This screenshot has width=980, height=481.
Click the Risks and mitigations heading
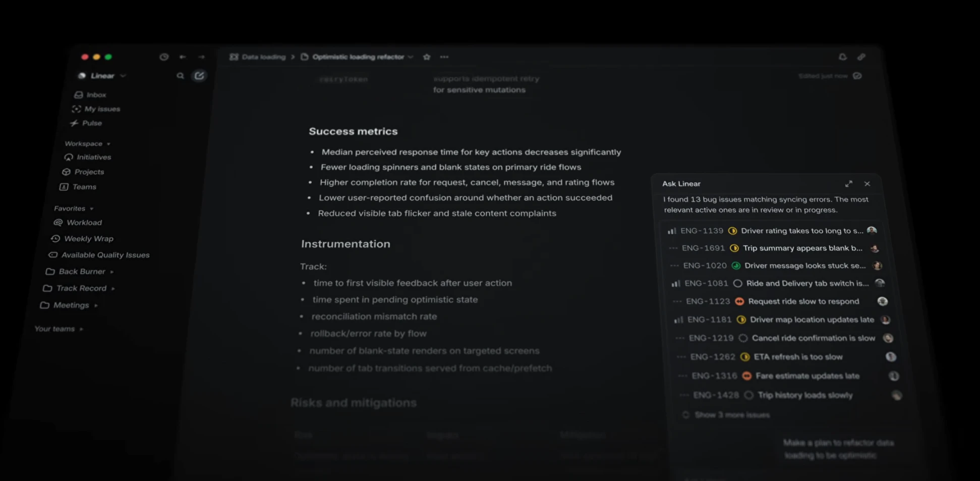pyautogui.click(x=354, y=403)
